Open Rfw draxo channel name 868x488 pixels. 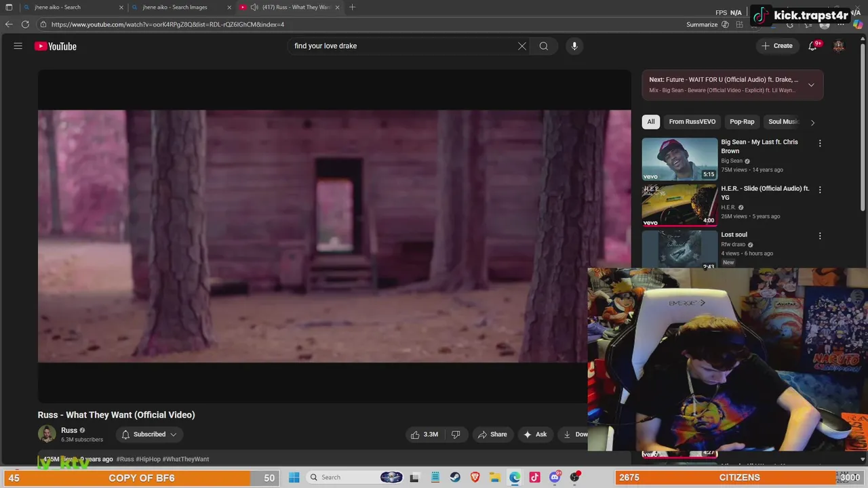pos(733,244)
